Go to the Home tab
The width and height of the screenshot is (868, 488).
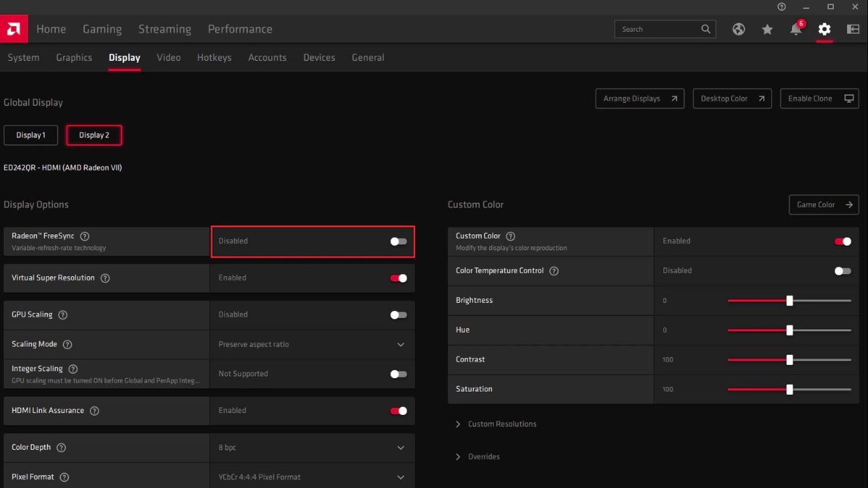[x=51, y=29]
